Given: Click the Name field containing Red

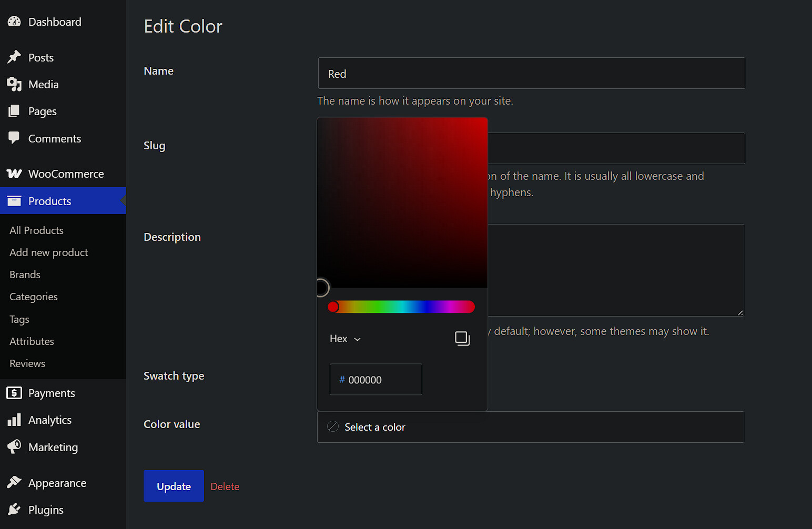Looking at the screenshot, I should [x=531, y=73].
